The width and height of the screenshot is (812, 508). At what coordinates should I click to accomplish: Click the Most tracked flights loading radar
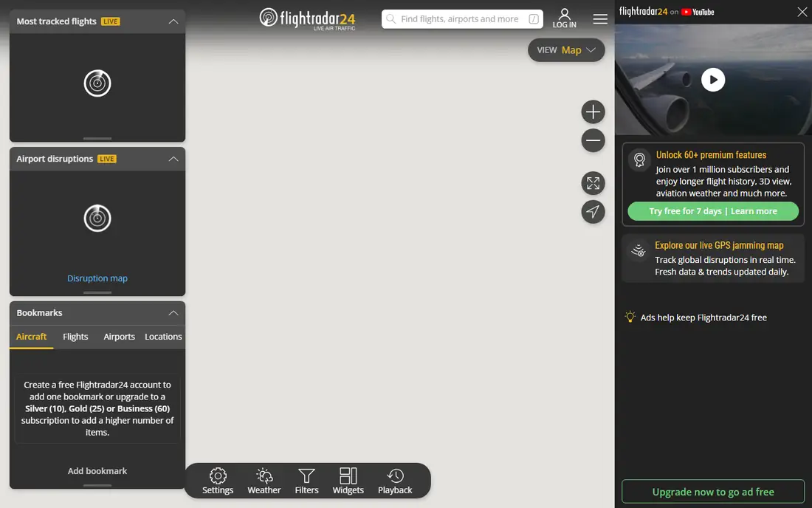coord(97,83)
